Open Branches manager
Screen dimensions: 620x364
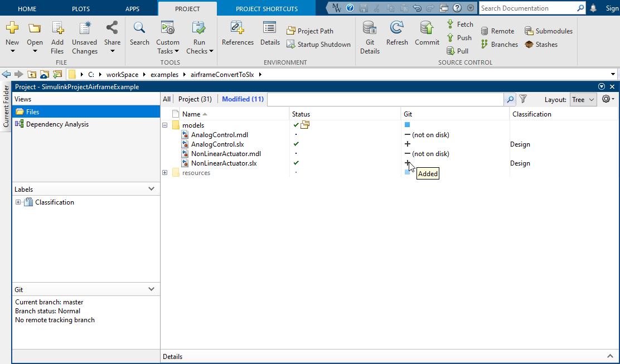(500, 44)
